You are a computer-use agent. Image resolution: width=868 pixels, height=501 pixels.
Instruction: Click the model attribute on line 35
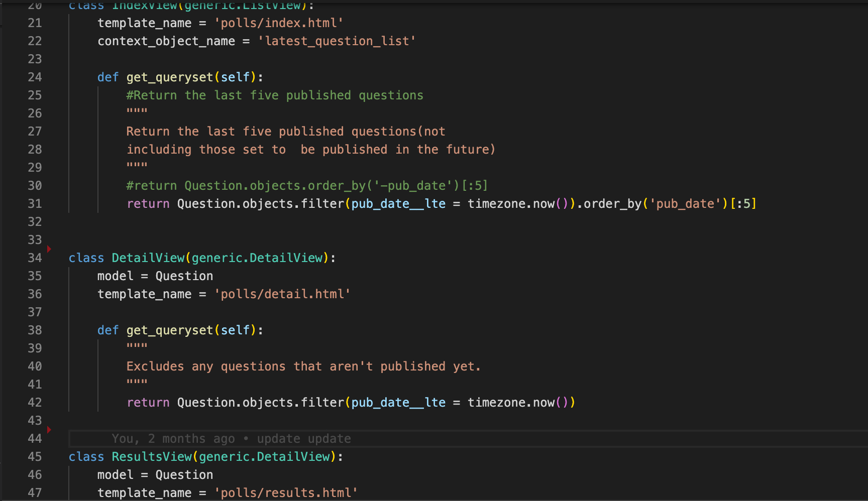pos(116,276)
